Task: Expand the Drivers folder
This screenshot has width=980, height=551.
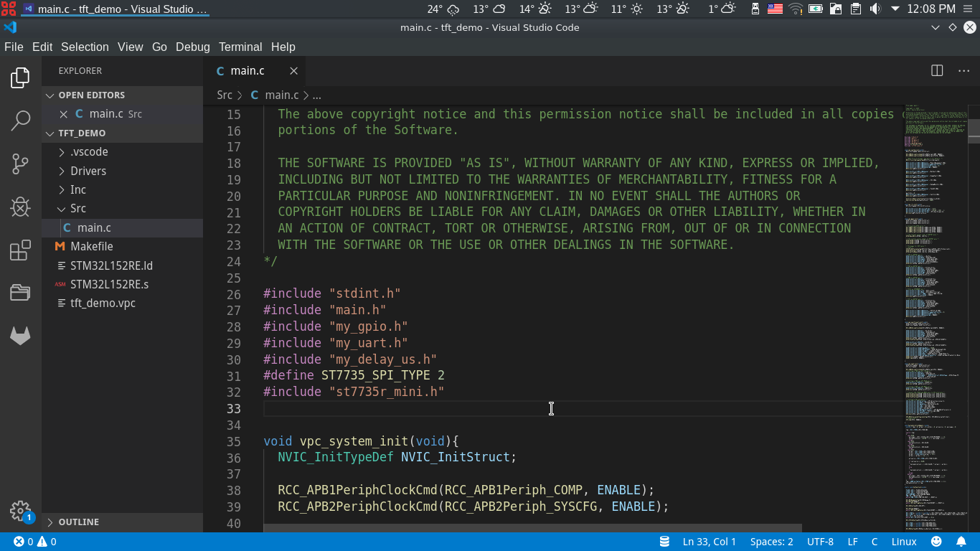Action: click(x=88, y=171)
